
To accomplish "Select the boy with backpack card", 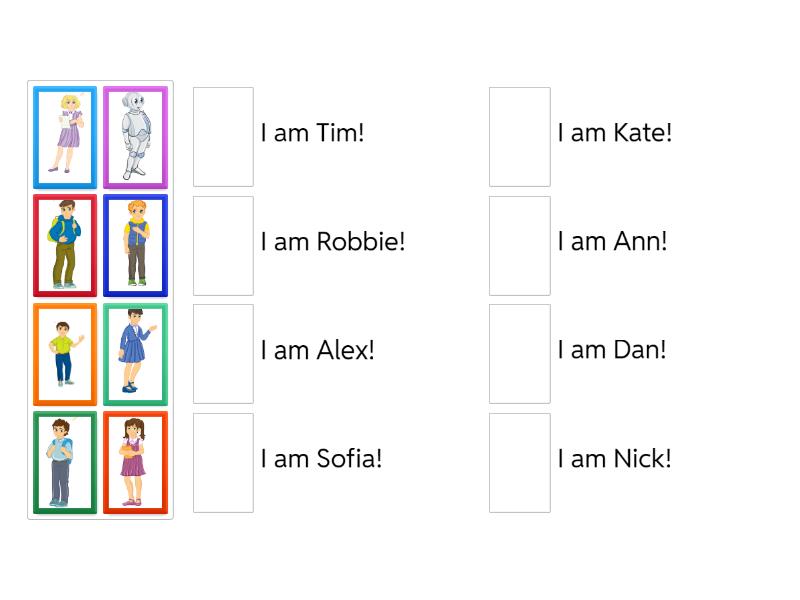I will pyautogui.click(x=64, y=245).
